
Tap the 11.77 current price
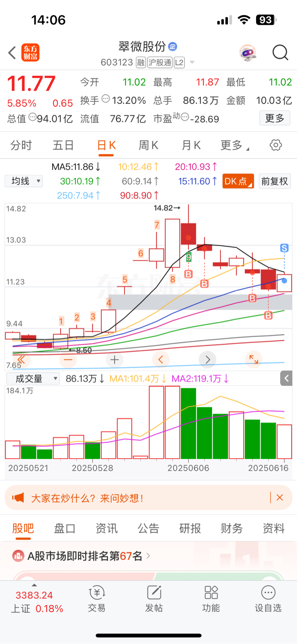[31, 84]
